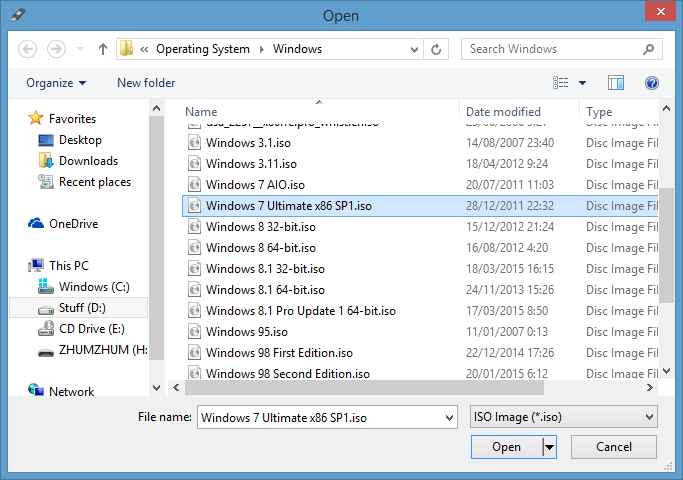This screenshot has height=480, width=683.
Task: Click the navigation pane scroll down arrow
Action: tap(156, 387)
